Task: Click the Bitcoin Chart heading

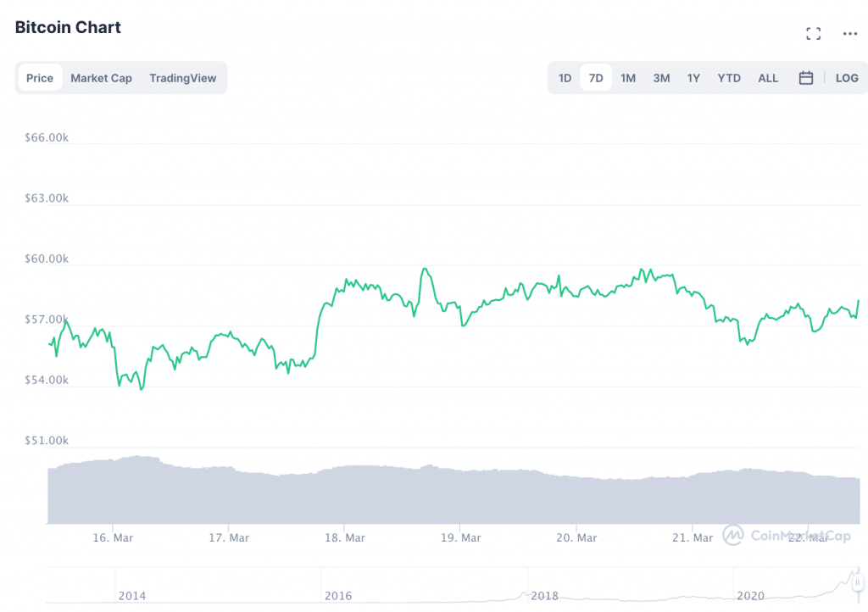Action: point(68,27)
